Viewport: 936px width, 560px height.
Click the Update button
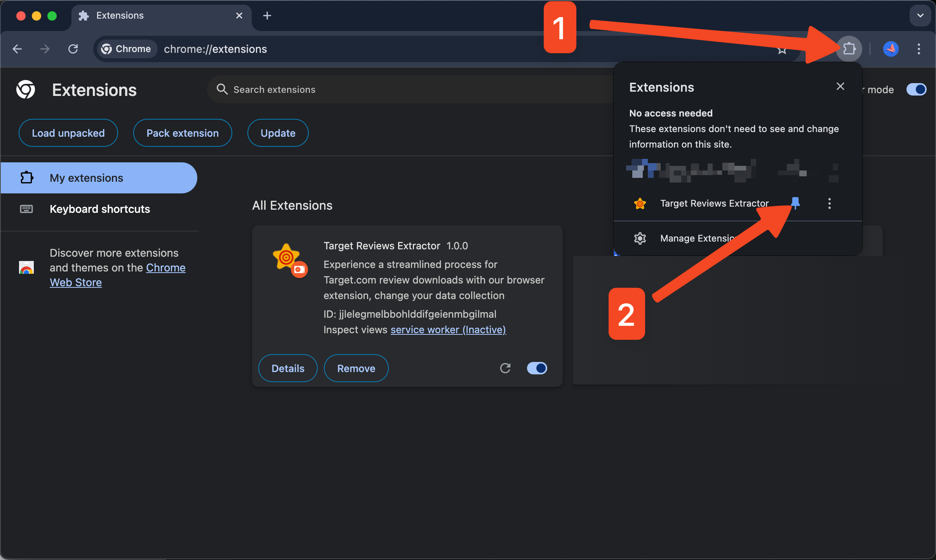[x=278, y=133]
